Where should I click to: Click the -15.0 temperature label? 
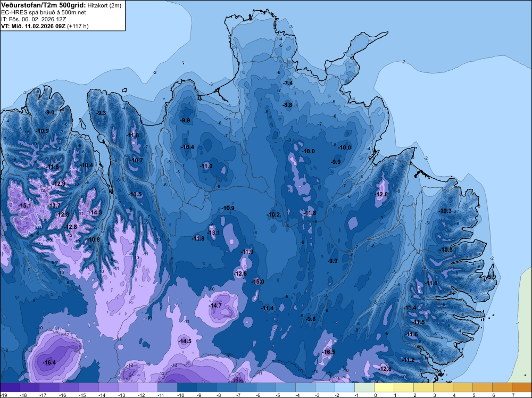pyautogui.click(x=257, y=281)
